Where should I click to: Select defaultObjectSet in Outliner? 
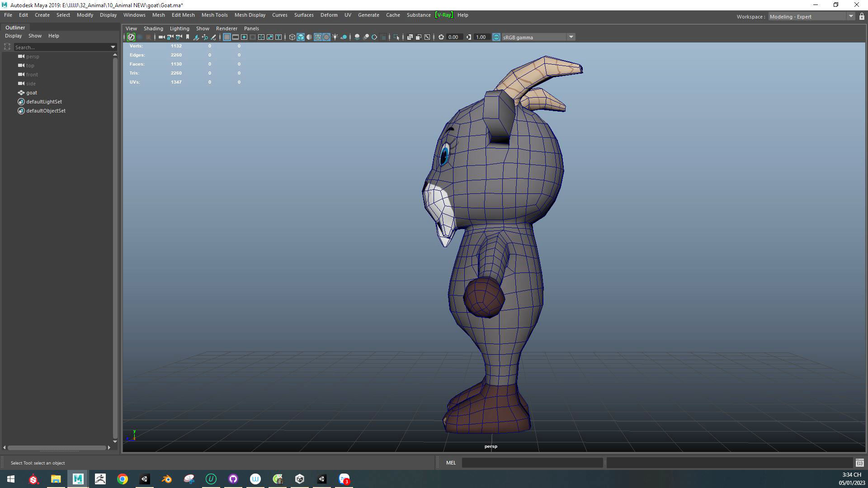tap(46, 111)
